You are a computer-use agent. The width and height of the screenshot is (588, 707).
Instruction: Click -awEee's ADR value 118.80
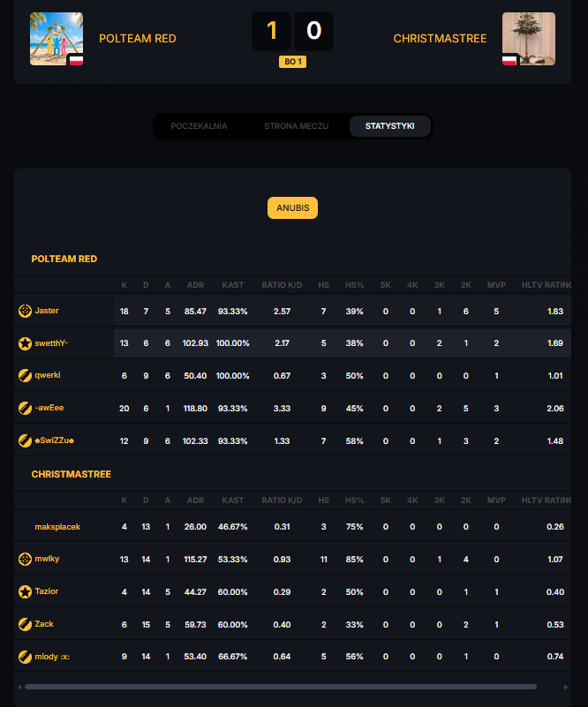(195, 409)
